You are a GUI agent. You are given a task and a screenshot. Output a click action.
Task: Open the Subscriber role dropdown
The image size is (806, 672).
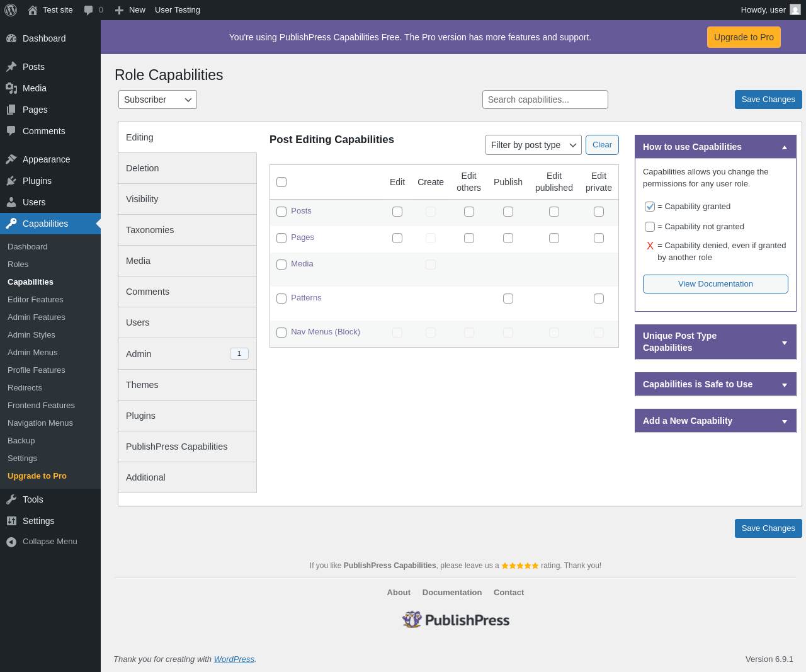point(157,100)
